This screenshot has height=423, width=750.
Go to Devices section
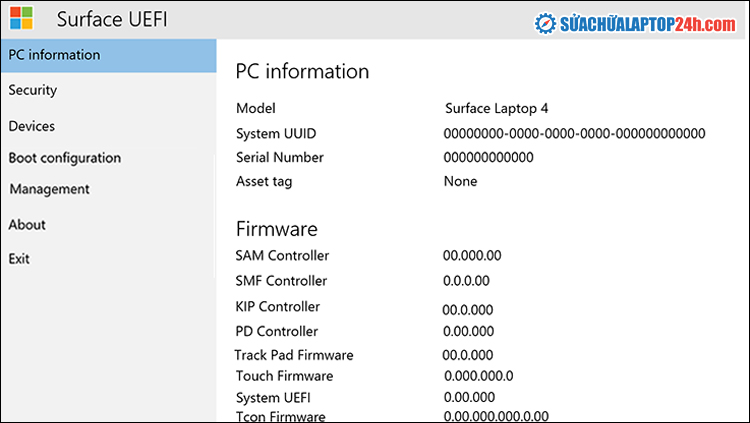(x=32, y=126)
